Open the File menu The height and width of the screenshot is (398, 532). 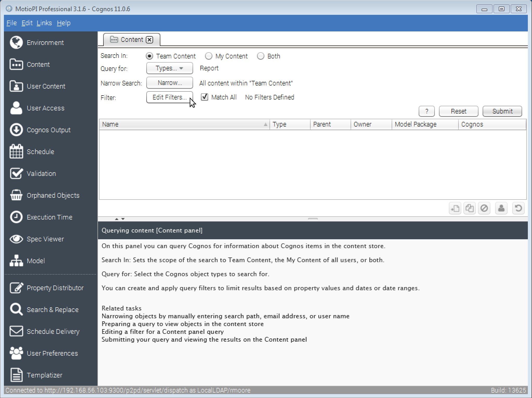(11, 23)
